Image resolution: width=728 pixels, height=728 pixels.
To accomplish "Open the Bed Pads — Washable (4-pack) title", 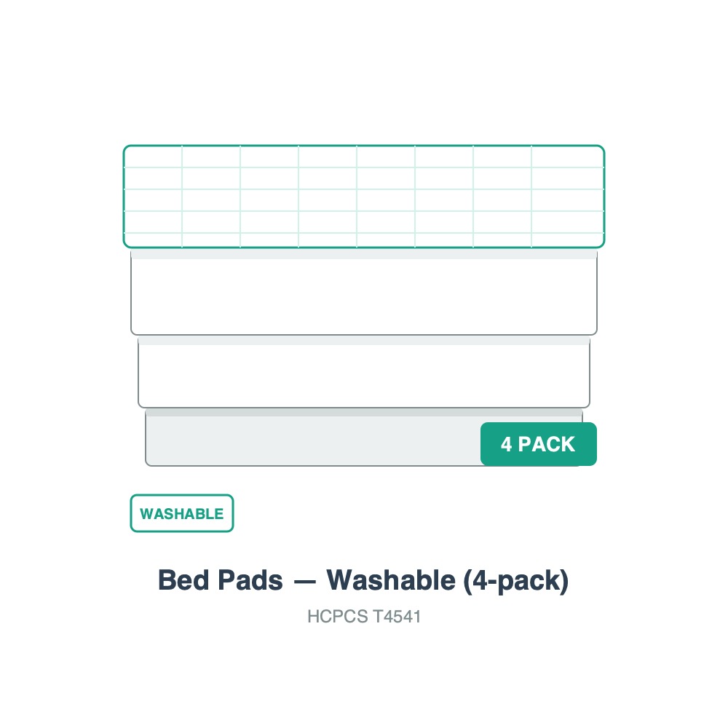I will [x=363, y=580].
